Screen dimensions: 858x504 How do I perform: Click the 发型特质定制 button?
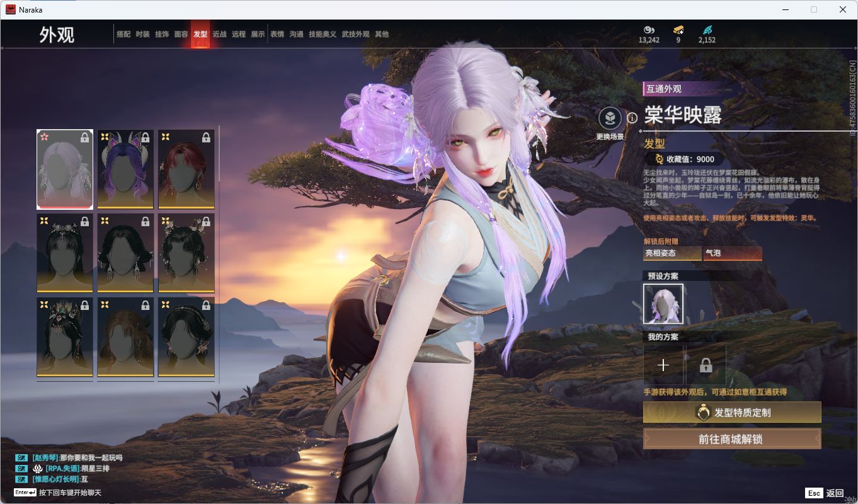click(x=732, y=413)
